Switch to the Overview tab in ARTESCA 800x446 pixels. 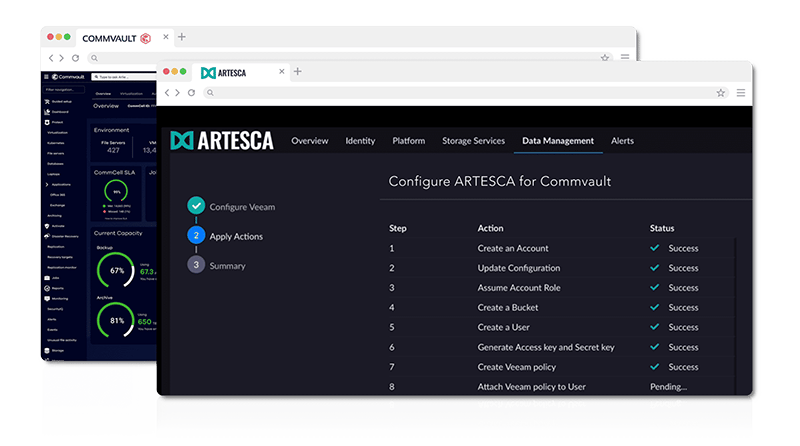(x=310, y=141)
